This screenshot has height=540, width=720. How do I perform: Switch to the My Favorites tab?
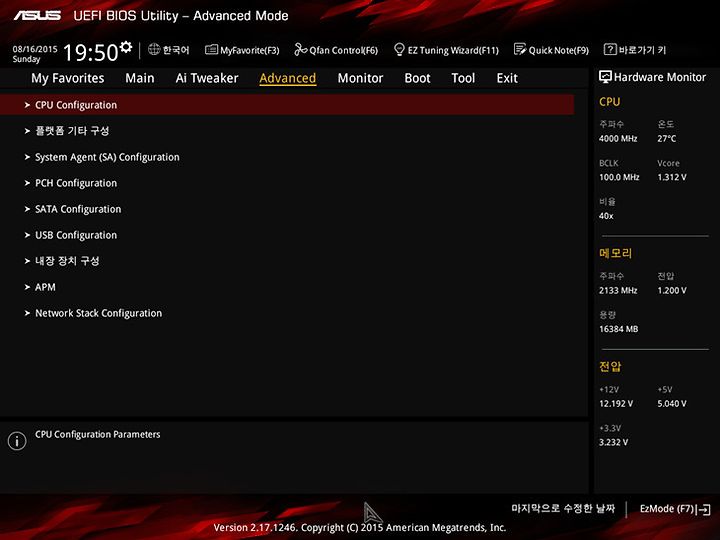pos(68,79)
